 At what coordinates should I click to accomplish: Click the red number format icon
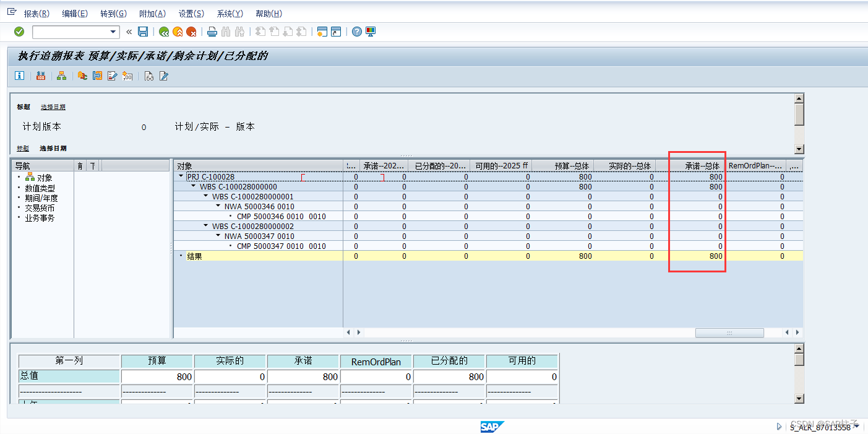coord(41,76)
